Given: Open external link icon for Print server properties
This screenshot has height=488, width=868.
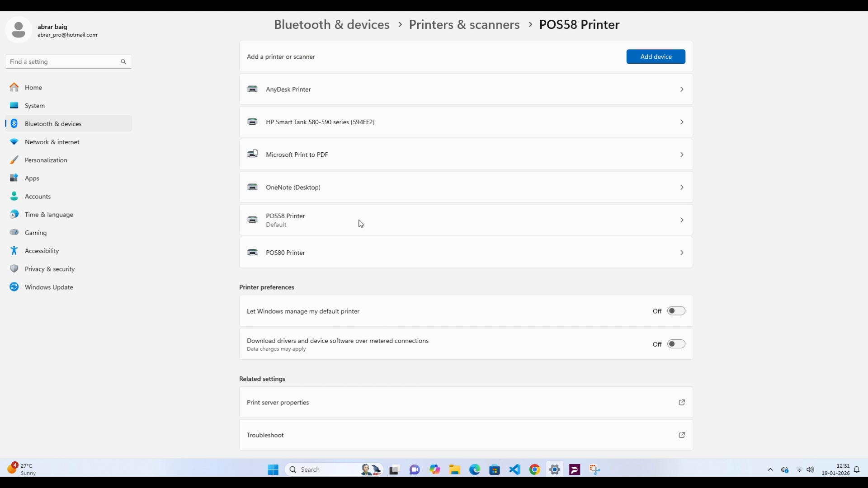Looking at the screenshot, I should tap(682, 402).
